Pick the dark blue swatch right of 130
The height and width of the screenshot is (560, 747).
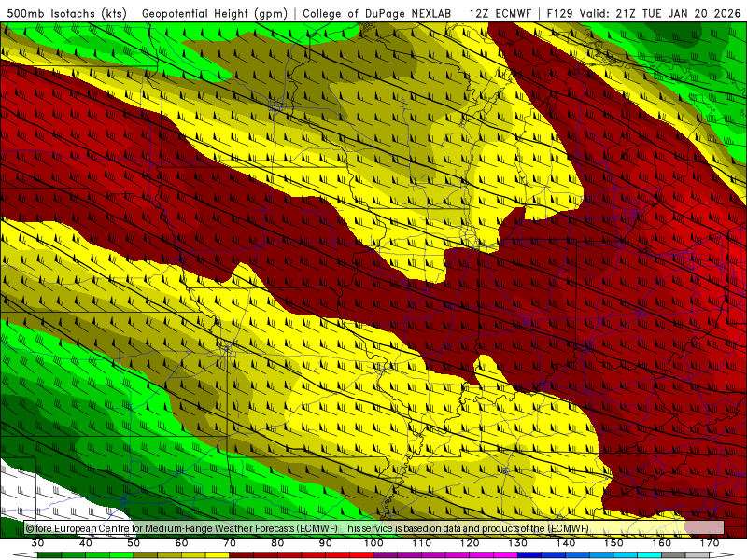[529, 555]
